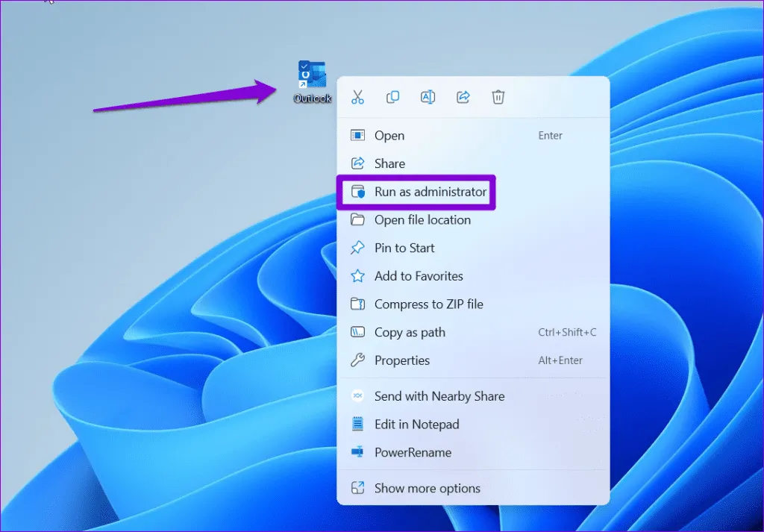Click the PowerRename icon
The width and height of the screenshot is (764, 532).
click(x=358, y=453)
